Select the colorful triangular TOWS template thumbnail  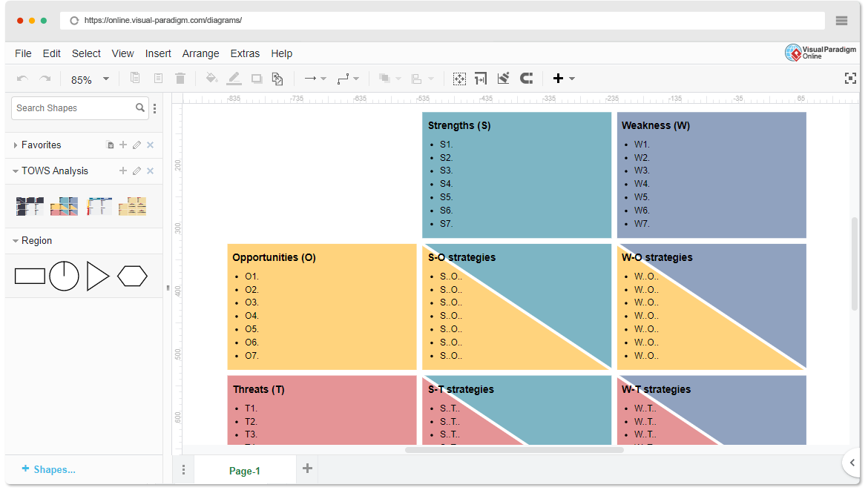click(x=65, y=206)
